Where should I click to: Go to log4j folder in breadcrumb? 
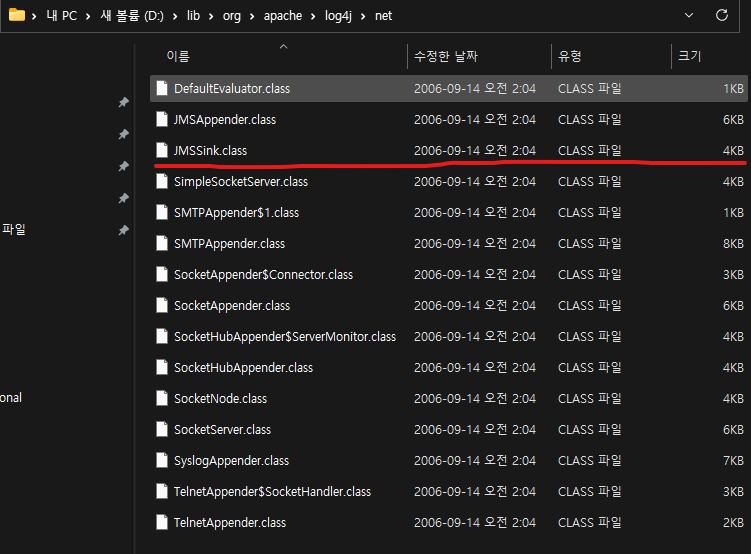pos(338,16)
